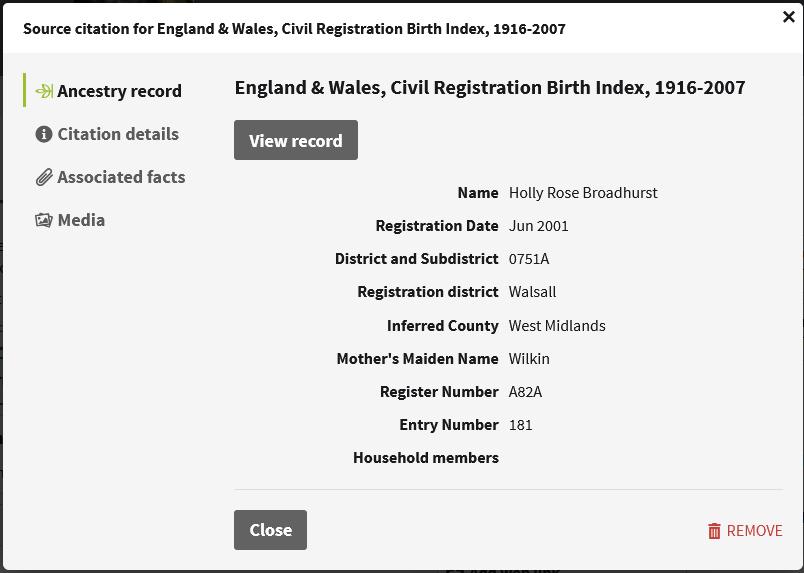Click the Associated facts paperclip icon

(44, 178)
